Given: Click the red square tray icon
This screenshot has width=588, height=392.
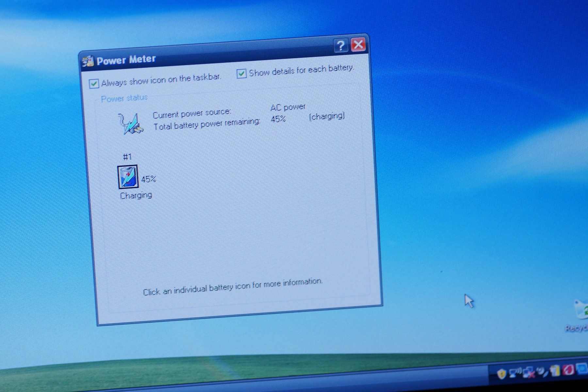Looking at the screenshot, I should (568, 369).
